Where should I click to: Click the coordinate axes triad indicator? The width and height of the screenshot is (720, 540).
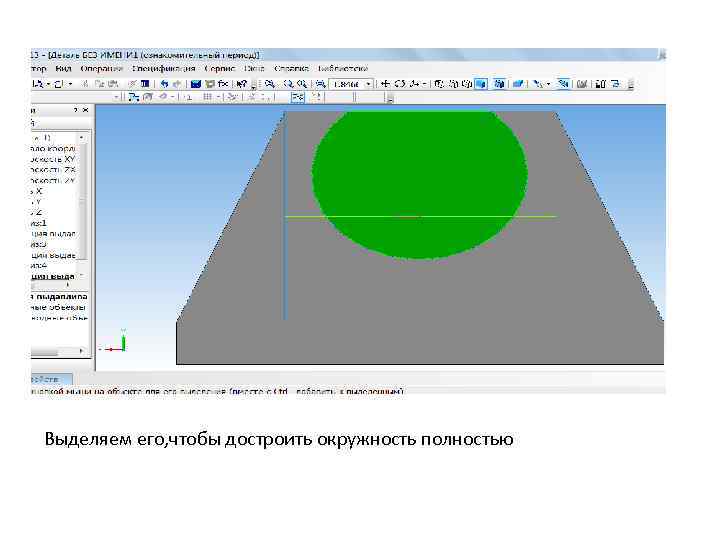(115, 342)
